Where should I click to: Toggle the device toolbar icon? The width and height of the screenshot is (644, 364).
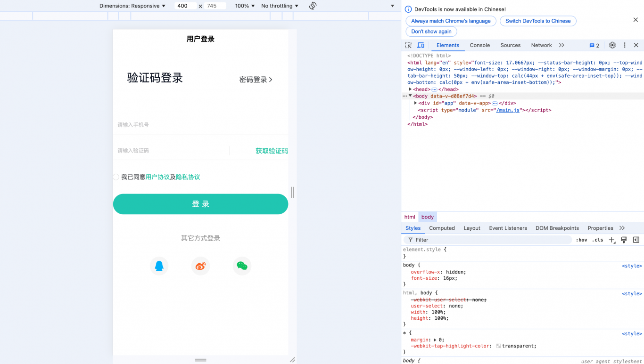421,45
